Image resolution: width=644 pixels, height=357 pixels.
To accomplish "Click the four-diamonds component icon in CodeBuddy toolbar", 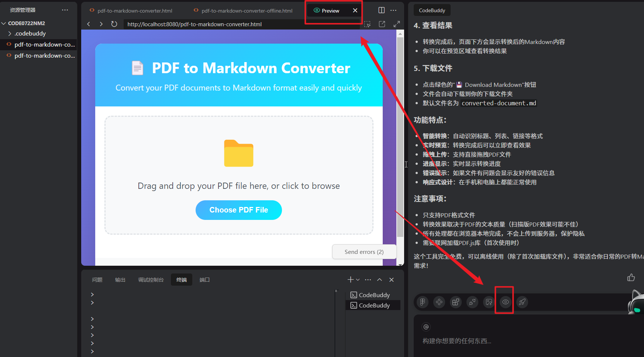I will (x=439, y=302).
